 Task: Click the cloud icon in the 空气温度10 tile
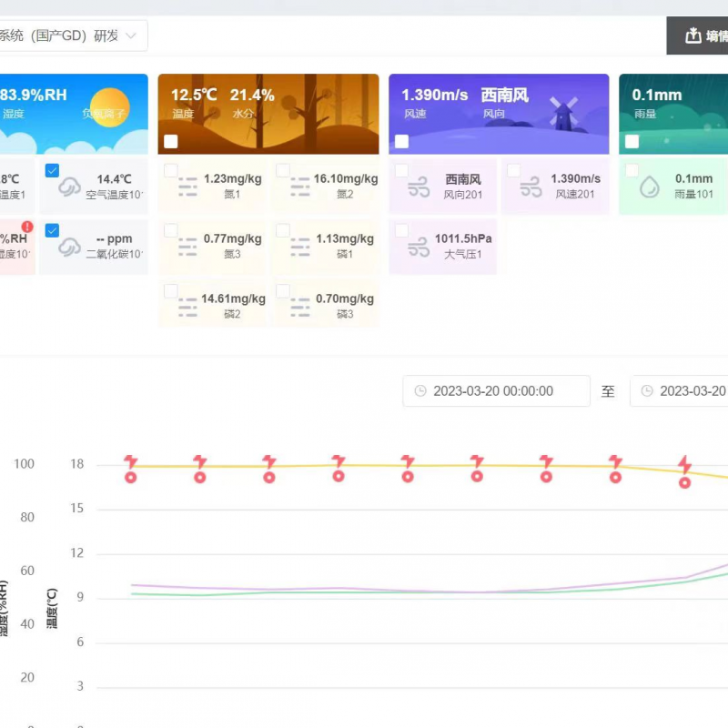70,187
